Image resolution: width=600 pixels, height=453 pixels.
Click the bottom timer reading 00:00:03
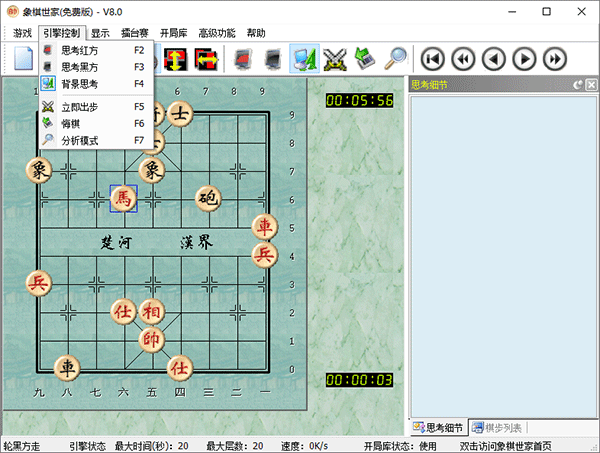pos(359,380)
